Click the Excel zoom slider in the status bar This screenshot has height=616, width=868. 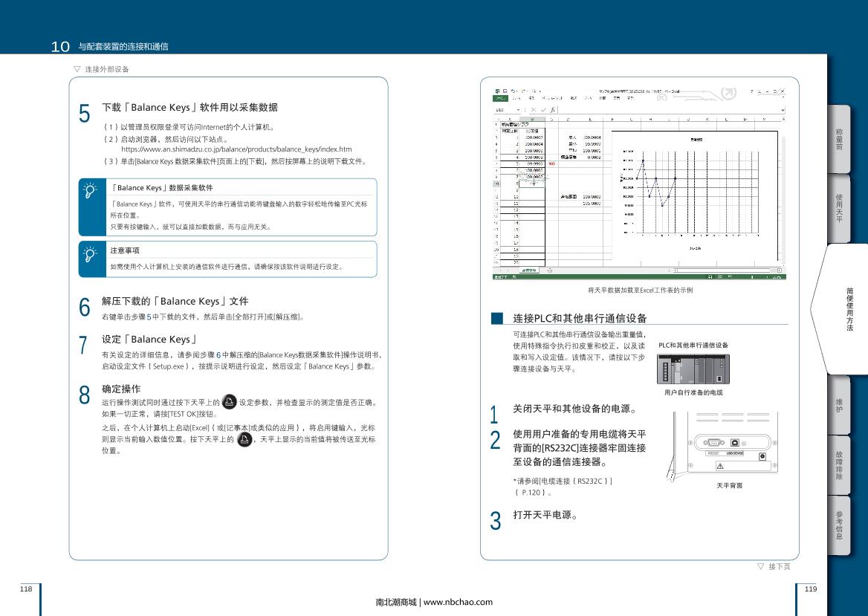click(x=751, y=276)
